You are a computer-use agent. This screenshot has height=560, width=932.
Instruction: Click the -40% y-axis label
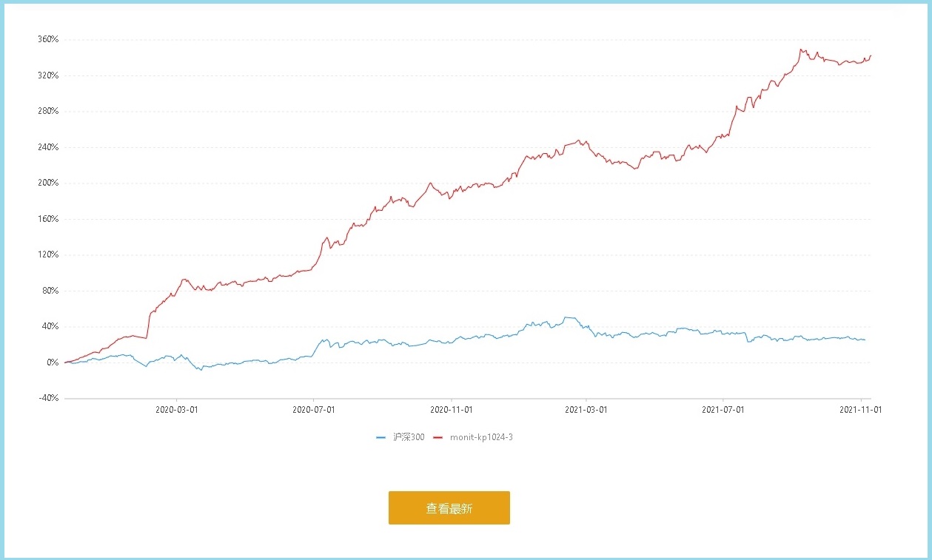47,398
